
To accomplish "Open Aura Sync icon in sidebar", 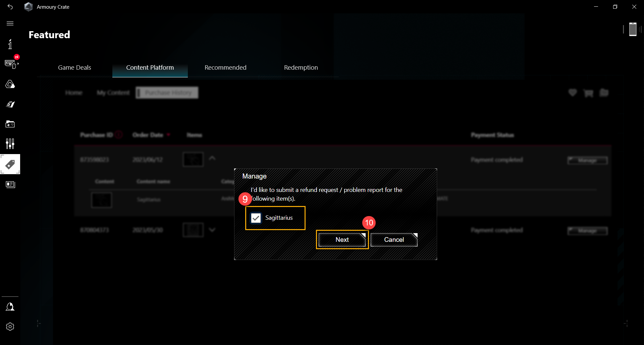I will 10,84.
